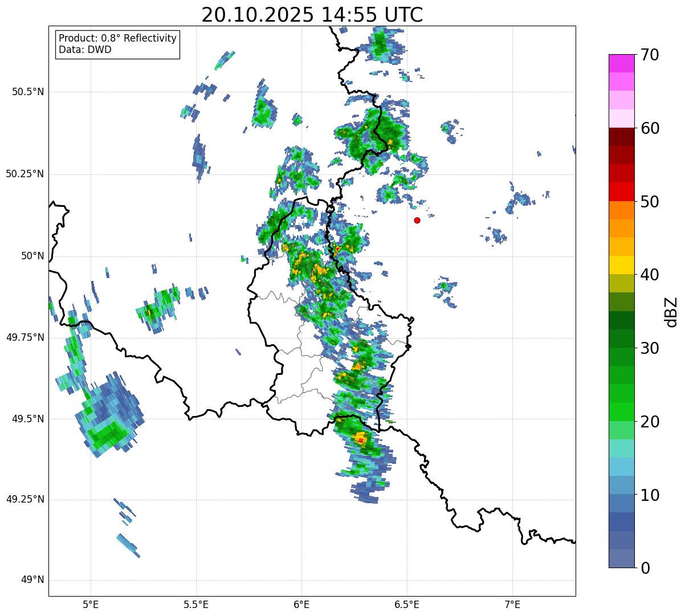Click the latitude label "50.5°N"
Image resolution: width=685 pixels, height=616 pixels.
tap(28, 92)
